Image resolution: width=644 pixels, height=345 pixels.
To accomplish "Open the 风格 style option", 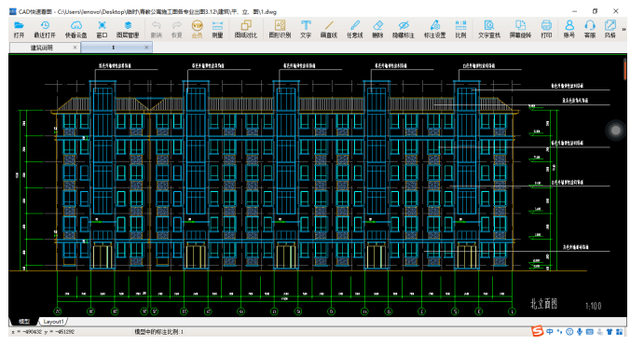I will coord(610,29).
